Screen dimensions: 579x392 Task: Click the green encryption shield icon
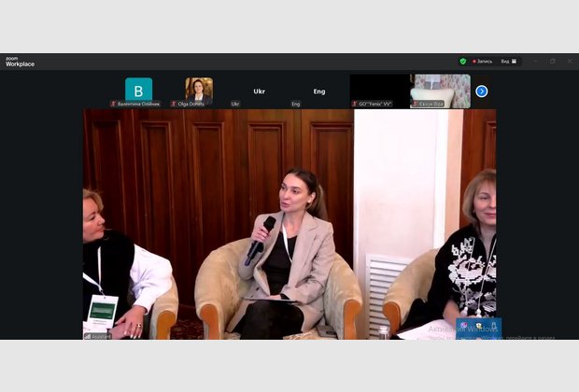[x=462, y=62]
